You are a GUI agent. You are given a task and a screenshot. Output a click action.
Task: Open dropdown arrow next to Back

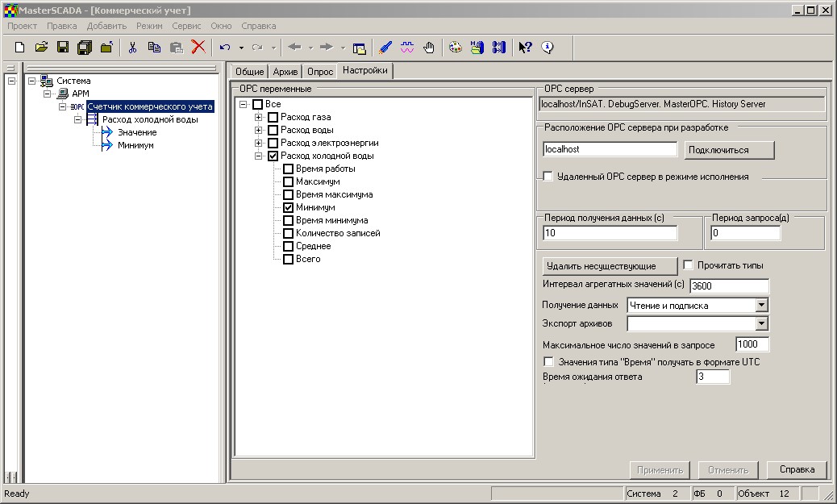tap(310, 48)
